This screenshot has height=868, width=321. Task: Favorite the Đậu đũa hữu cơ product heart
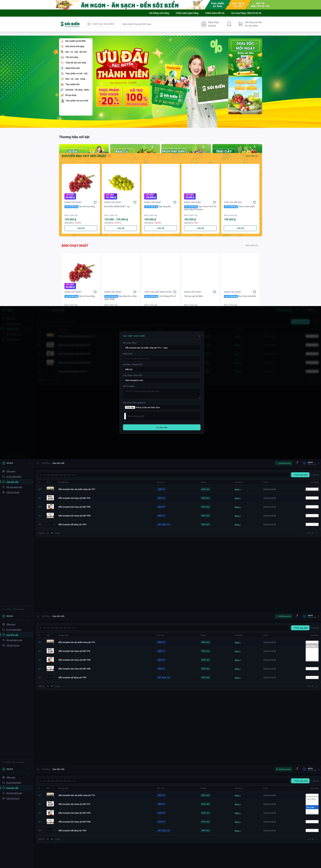click(x=135, y=292)
